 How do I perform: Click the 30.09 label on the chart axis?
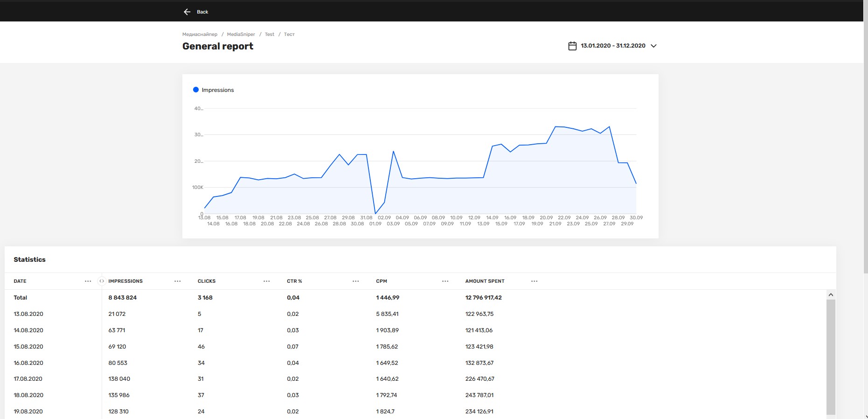(x=636, y=218)
